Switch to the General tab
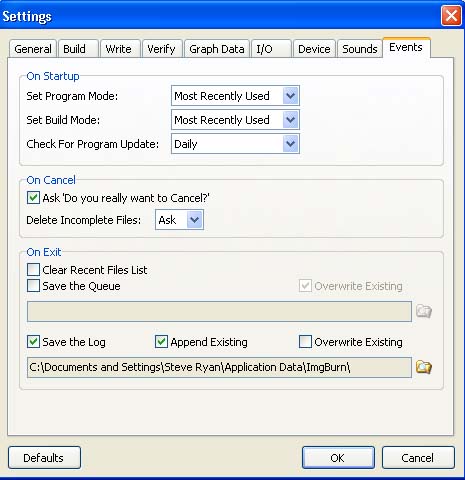This screenshot has width=465, height=480. pos(33,49)
